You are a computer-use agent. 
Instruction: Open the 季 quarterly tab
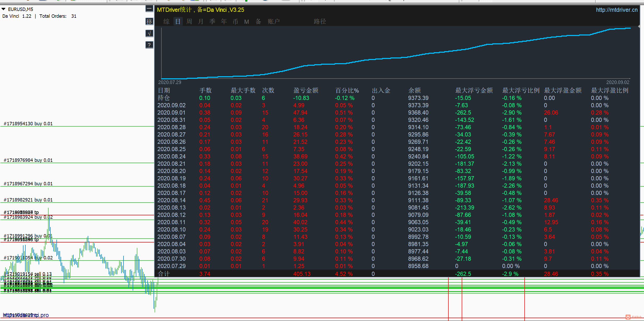[212, 21]
